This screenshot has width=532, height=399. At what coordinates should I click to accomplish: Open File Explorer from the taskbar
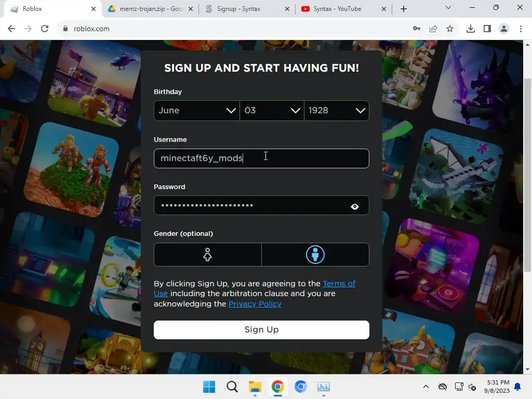coord(255,387)
